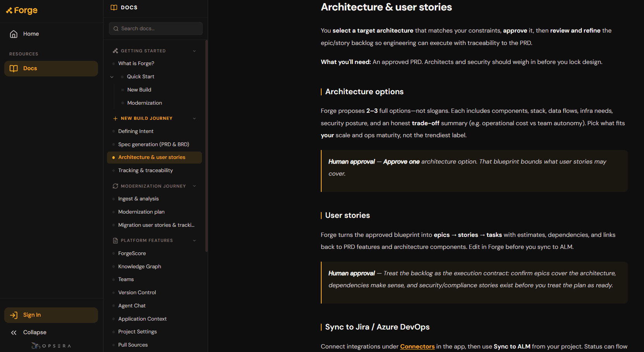Viewport: 644px width, 352px height.
Task: Follow the Connectors link
Action: [417, 347]
